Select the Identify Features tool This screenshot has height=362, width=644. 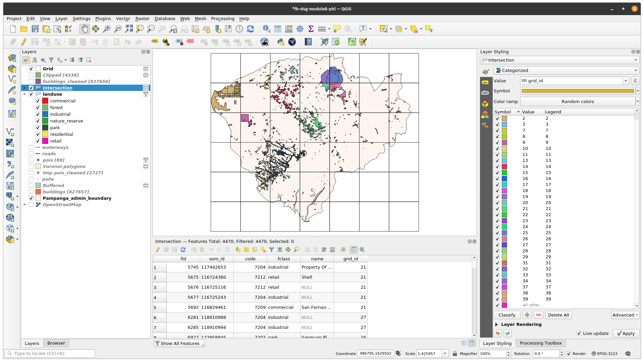[266, 29]
